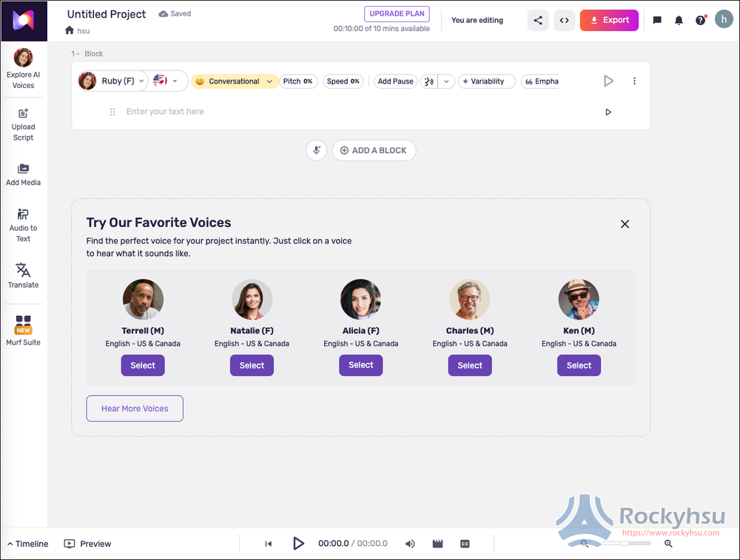Skip to start of timeline
Screen dimensions: 740x560
click(269, 544)
